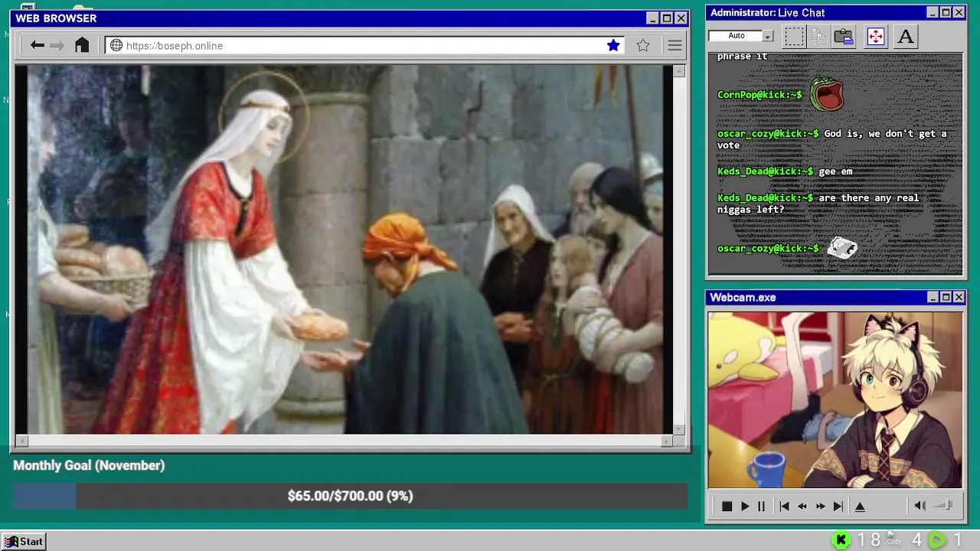
Task: Maximize the Webcam.exe window
Action: click(946, 297)
